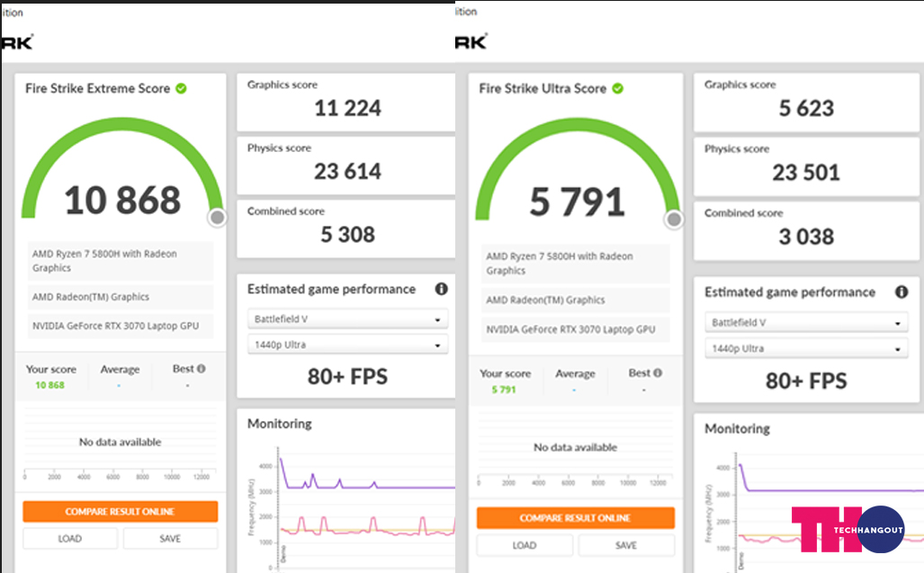Viewport: 924px width, 573px height.
Task: Click the Monitoring frequency chart in the Extreme result
Action: click(351, 510)
